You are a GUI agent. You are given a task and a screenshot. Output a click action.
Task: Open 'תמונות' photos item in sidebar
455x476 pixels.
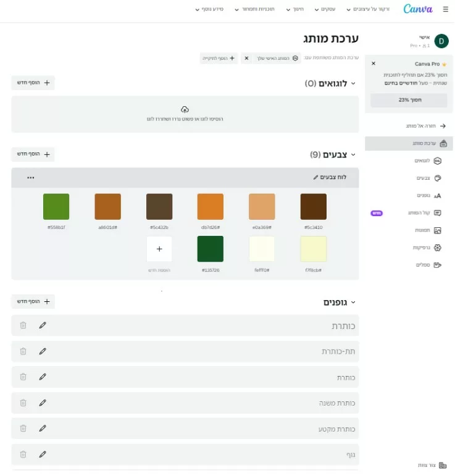(427, 230)
